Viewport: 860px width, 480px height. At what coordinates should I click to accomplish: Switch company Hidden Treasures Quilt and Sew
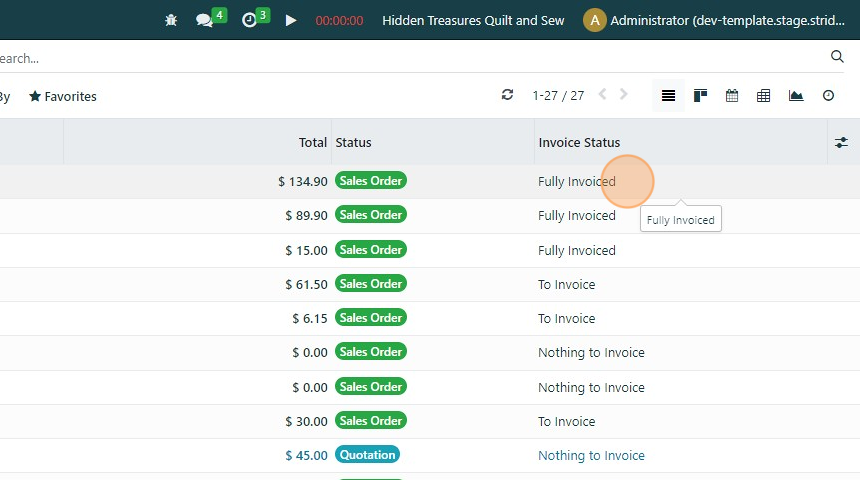473,20
